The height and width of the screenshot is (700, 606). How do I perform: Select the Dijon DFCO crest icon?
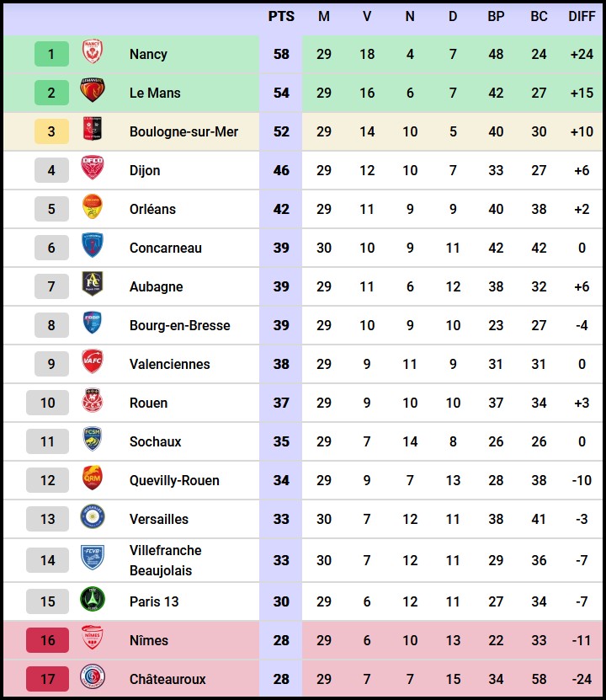pos(92,170)
